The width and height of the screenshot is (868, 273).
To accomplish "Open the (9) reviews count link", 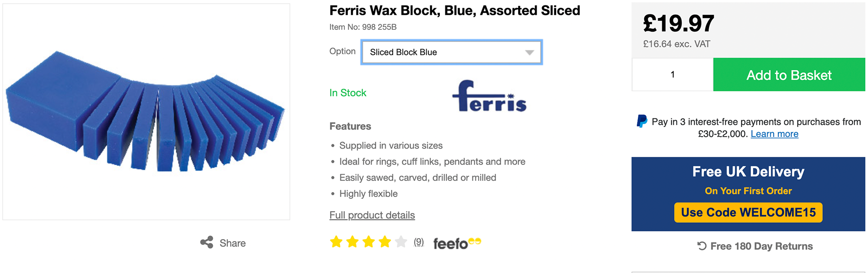I will [x=419, y=242].
